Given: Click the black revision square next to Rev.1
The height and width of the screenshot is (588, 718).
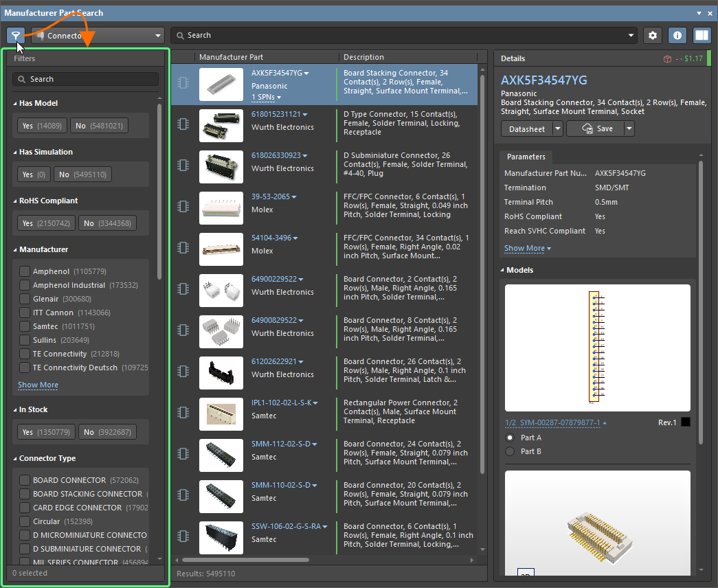Looking at the screenshot, I should [686, 422].
